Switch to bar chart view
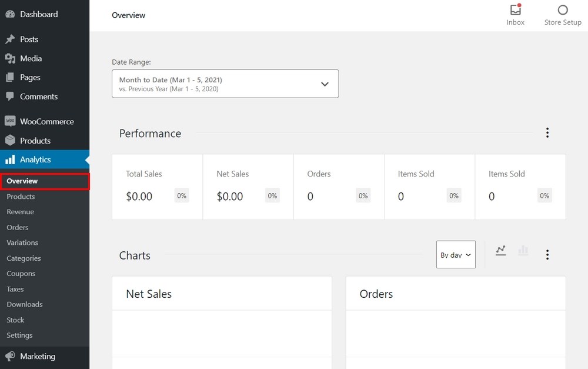The height and width of the screenshot is (369, 588). click(x=523, y=250)
